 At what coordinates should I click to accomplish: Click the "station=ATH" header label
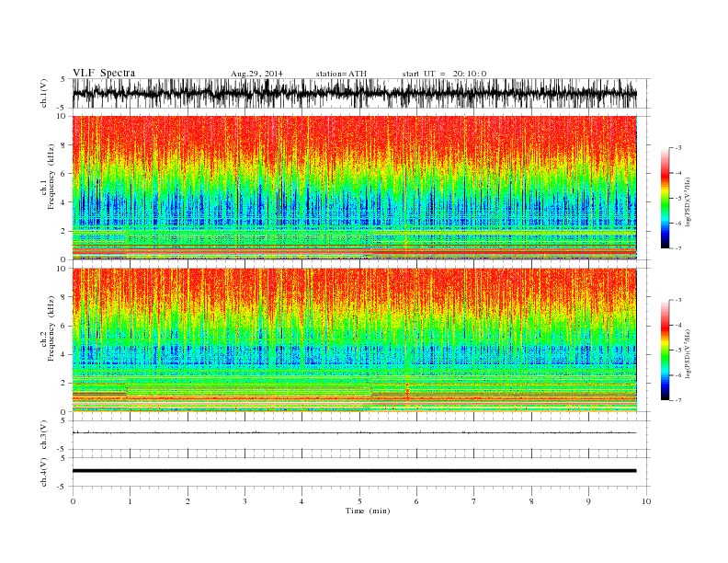pyautogui.click(x=341, y=74)
